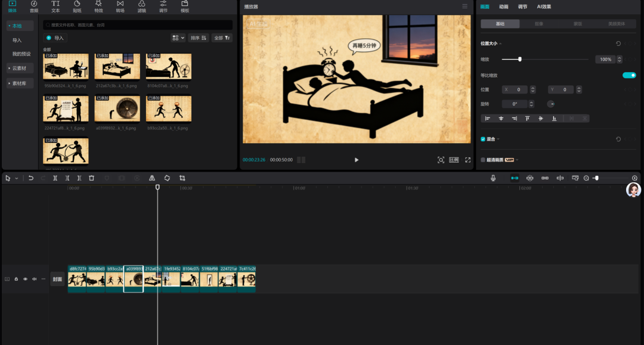Switch to the 动画 animation tab
Screen dimensions: 644x345
tap(504, 7)
